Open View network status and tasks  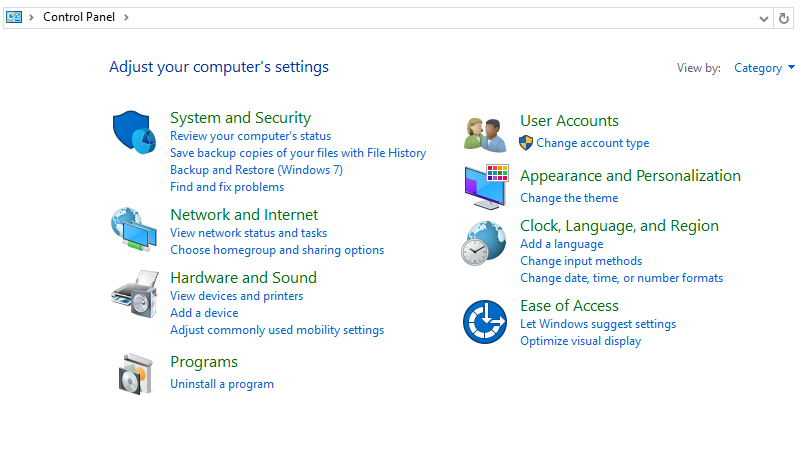point(248,233)
